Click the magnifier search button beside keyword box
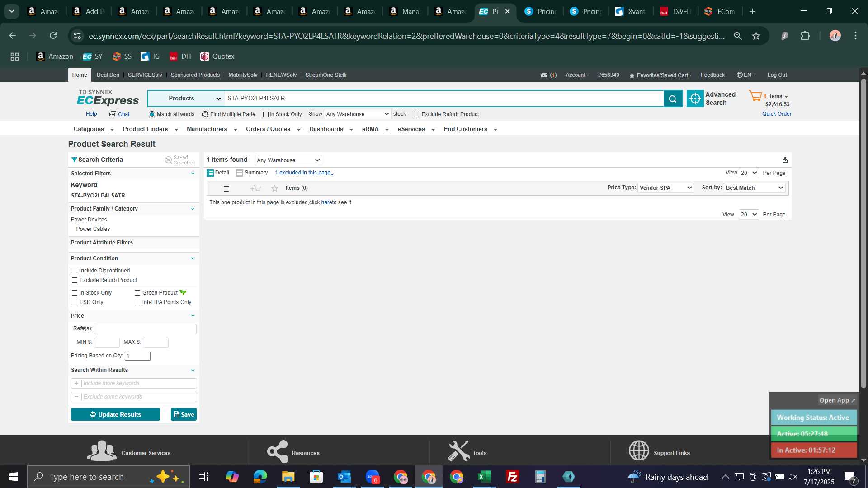Screen dimensions: 868x488 tap(673, 99)
